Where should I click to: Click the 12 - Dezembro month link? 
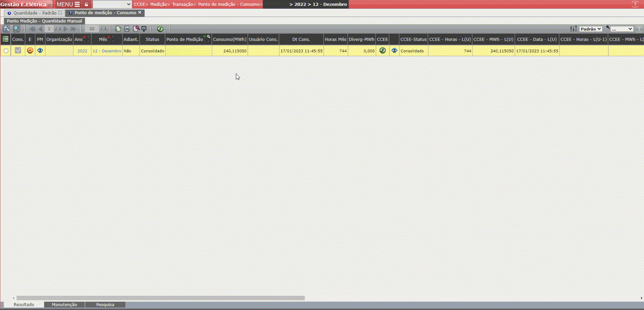pos(107,51)
